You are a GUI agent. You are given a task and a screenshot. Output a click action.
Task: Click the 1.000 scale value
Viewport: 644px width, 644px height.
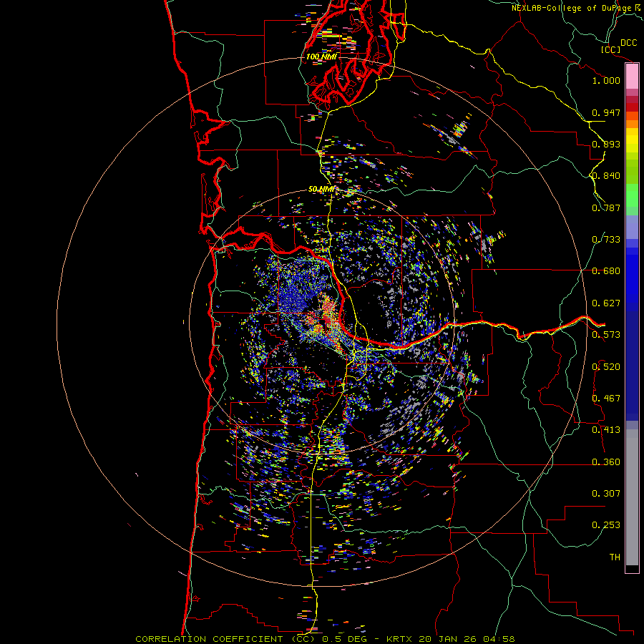click(606, 80)
